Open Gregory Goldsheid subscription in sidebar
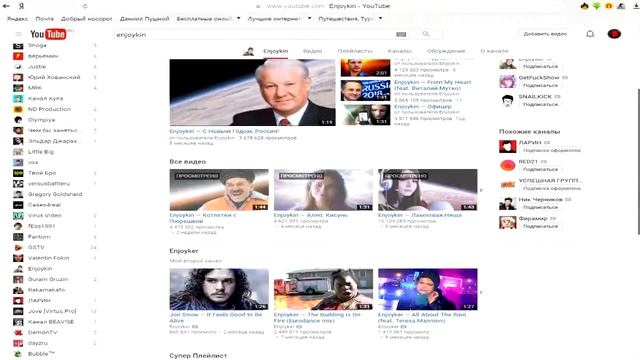The width and height of the screenshot is (640, 360). click(x=55, y=194)
